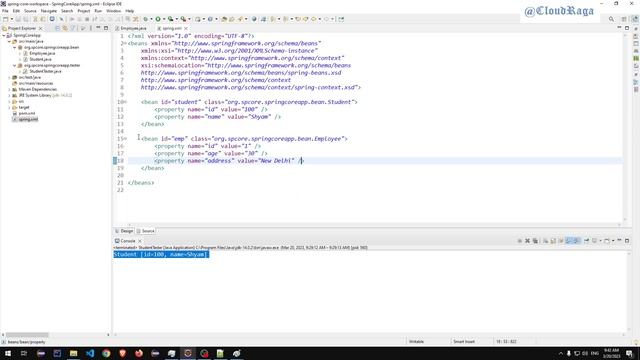Click the Collapse All icon in Project Explorer
The height and width of the screenshot is (360, 640).
(58, 28)
